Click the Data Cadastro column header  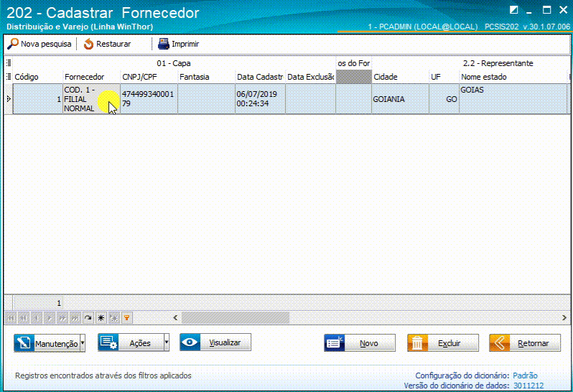260,77
